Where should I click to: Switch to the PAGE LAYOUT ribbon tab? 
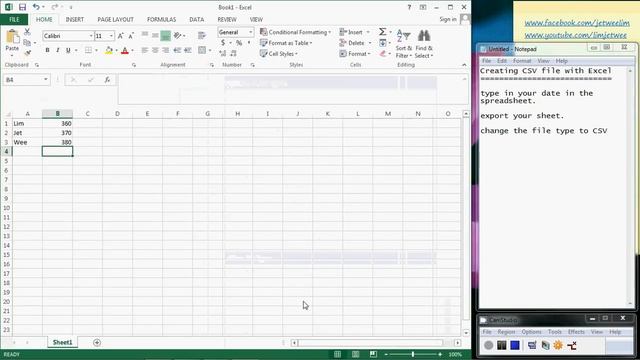click(116, 19)
